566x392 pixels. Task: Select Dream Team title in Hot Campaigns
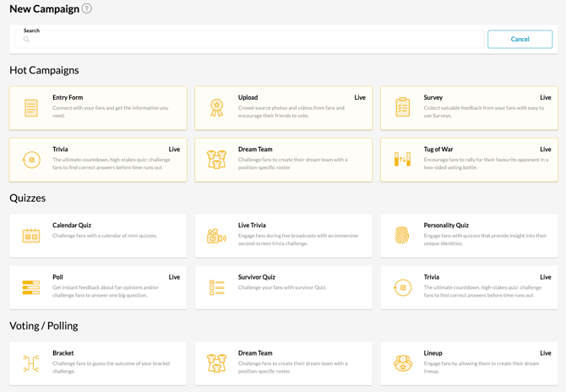pos(255,150)
